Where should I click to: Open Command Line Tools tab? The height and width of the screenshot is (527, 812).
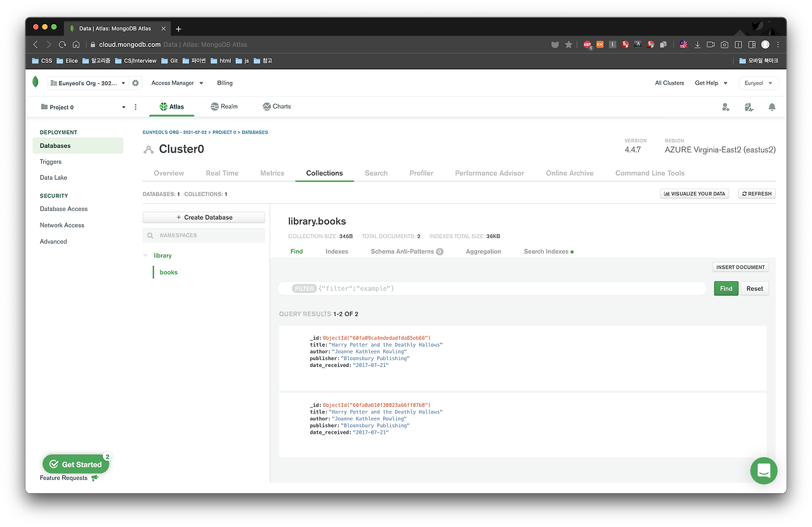click(x=650, y=173)
